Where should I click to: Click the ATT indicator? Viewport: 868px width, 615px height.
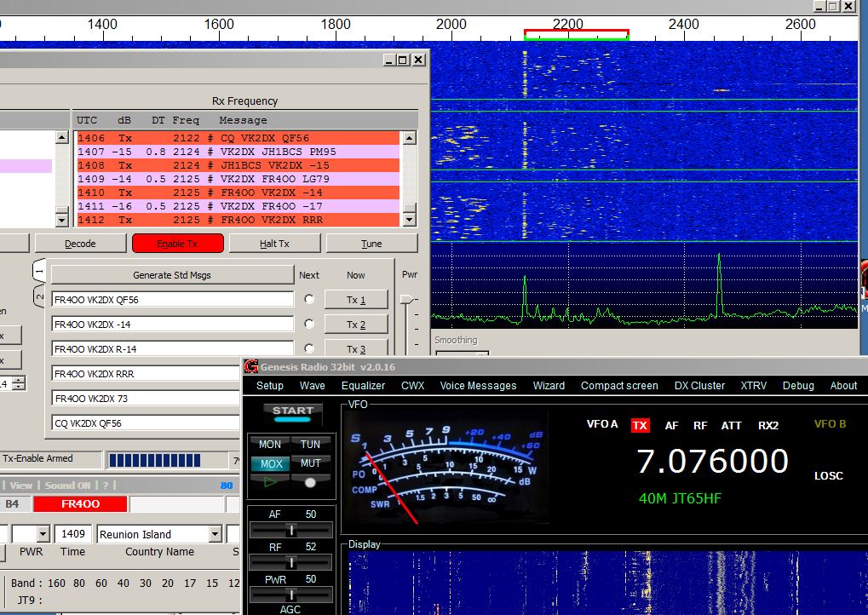click(730, 425)
